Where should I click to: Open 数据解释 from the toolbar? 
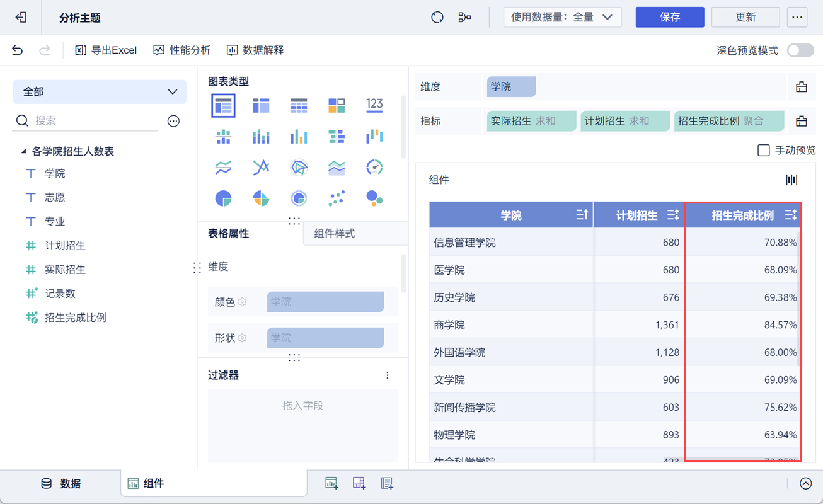pyautogui.click(x=255, y=50)
